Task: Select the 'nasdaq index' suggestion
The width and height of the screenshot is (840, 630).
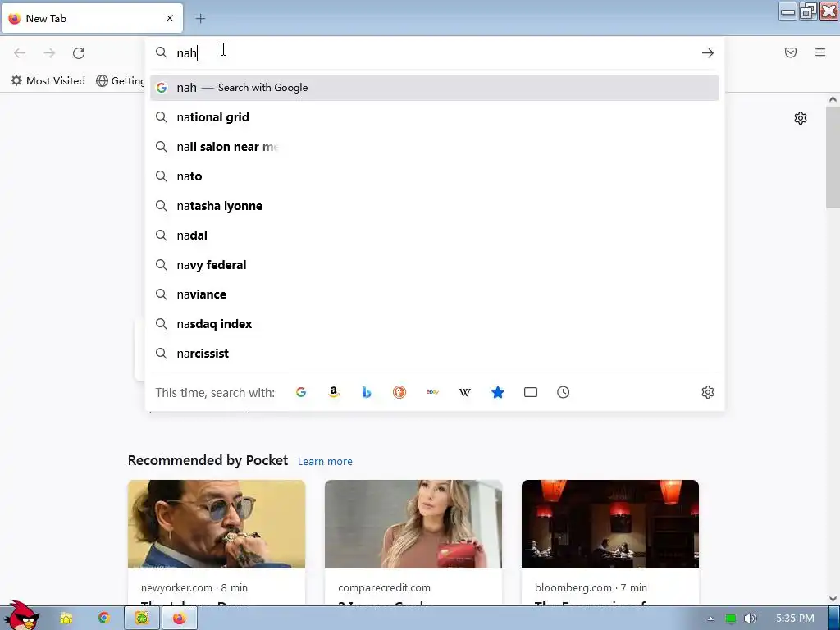Action: (x=435, y=323)
